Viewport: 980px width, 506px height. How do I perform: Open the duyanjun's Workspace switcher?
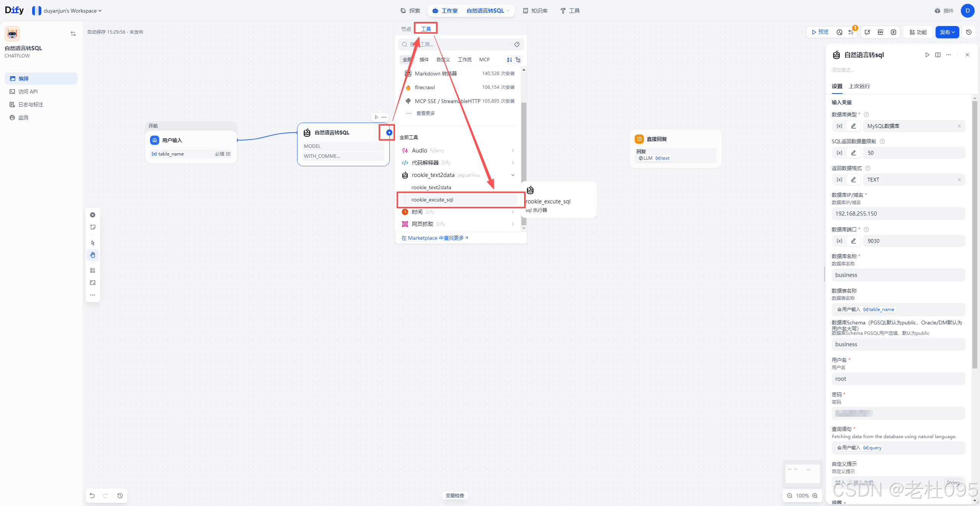pos(67,11)
